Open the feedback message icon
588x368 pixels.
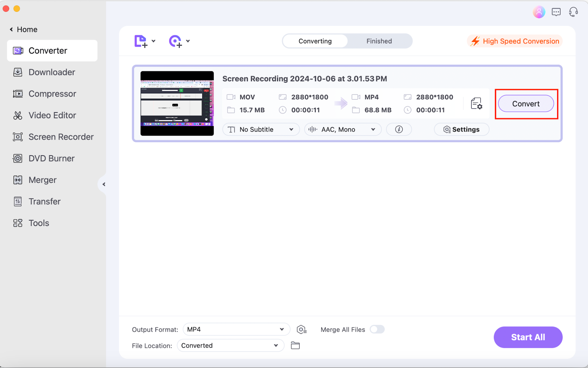pyautogui.click(x=556, y=12)
